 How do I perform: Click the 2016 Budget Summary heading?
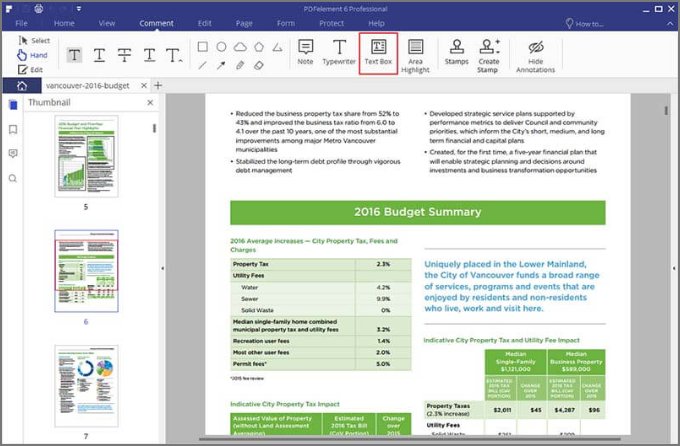(x=418, y=212)
